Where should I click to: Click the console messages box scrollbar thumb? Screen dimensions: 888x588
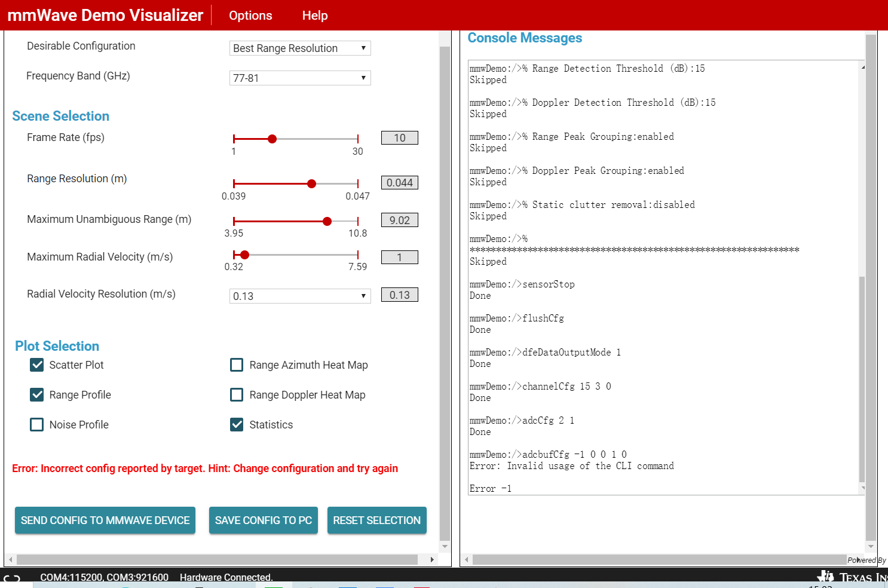pyautogui.click(x=862, y=379)
